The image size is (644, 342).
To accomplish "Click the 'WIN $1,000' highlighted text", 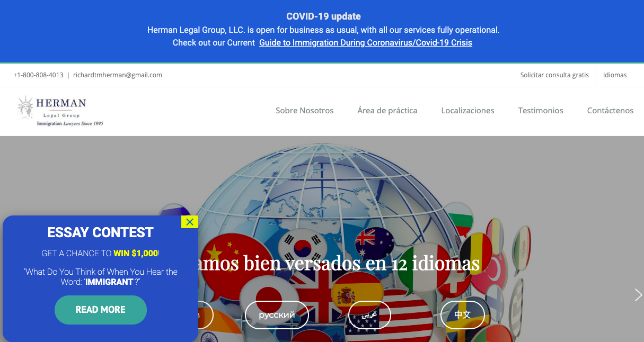I will (136, 253).
